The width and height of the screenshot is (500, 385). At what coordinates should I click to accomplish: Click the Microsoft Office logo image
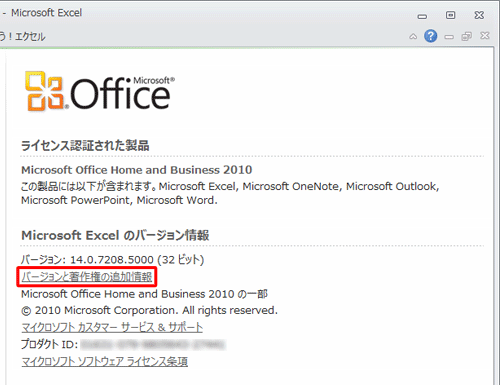click(100, 91)
